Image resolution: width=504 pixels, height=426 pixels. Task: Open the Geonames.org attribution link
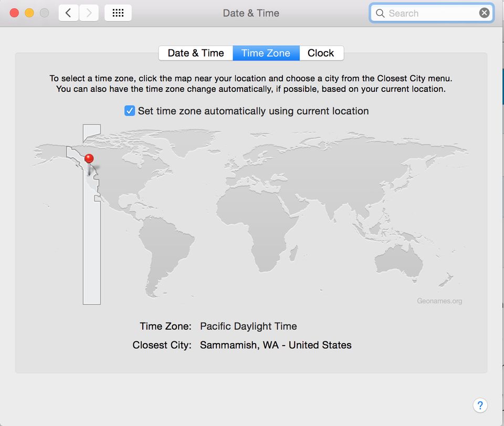tap(439, 301)
